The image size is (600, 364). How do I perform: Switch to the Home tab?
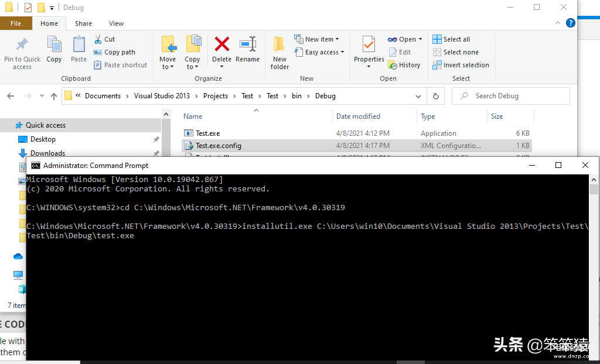(x=49, y=23)
